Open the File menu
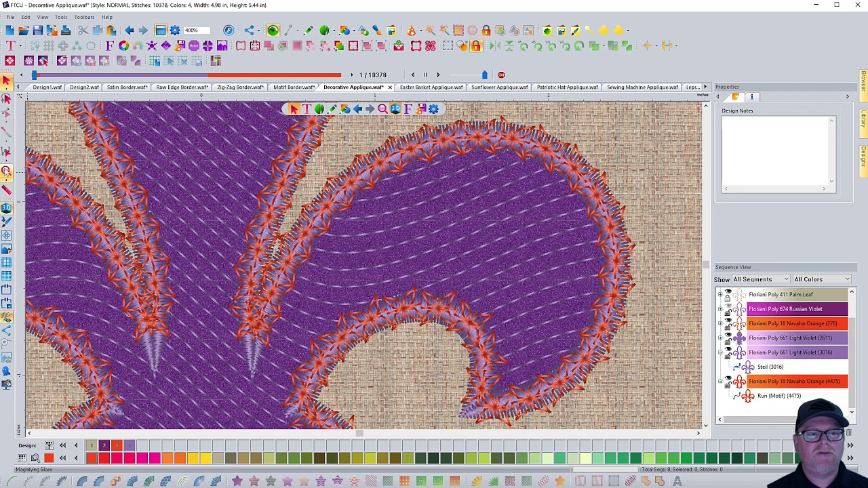868x488 pixels. click(10, 17)
